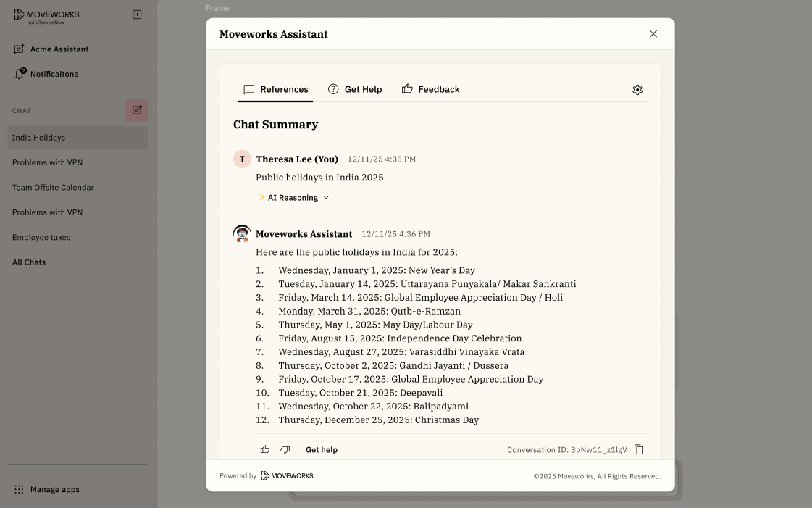Image resolution: width=812 pixels, height=508 pixels.
Task: Click the 12/11/25 4:36 PM timestamp
Action: [395, 234]
